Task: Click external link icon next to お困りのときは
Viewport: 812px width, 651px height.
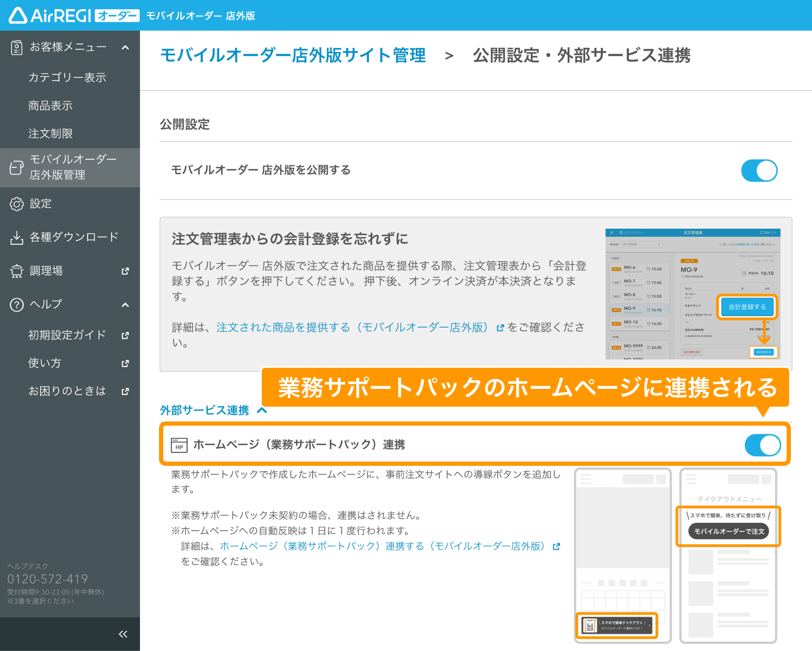Action: (x=125, y=391)
